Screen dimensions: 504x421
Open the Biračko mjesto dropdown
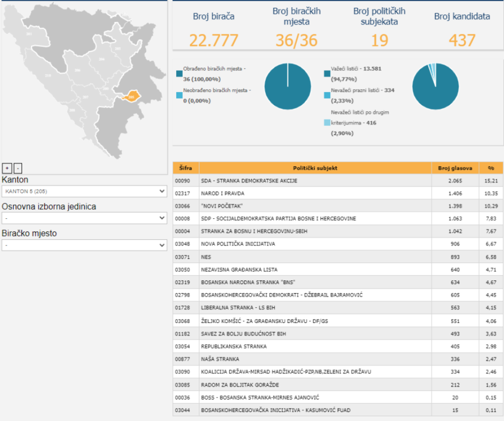(x=84, y=245)
